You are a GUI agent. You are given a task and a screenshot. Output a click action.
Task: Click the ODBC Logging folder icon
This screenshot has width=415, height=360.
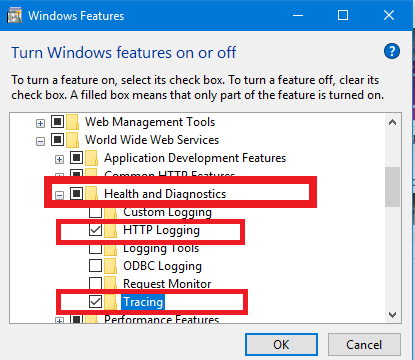click(110, 266)
